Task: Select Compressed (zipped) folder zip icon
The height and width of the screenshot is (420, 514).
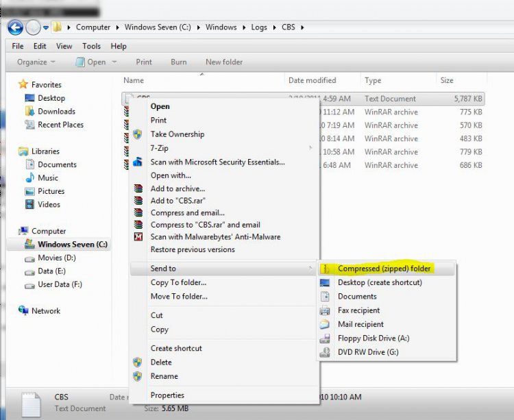Action: coord(325,269)
